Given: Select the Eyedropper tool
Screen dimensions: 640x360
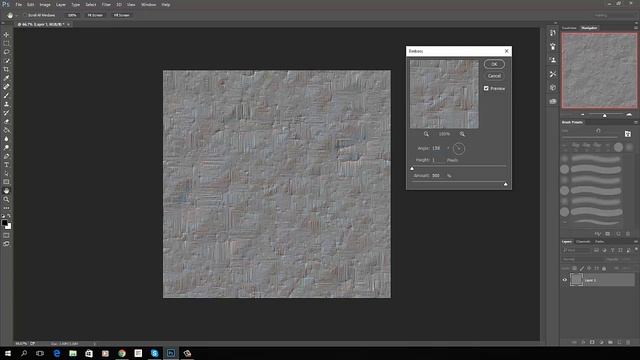Looking at the screenshot, I should click(x=6, y=78).
